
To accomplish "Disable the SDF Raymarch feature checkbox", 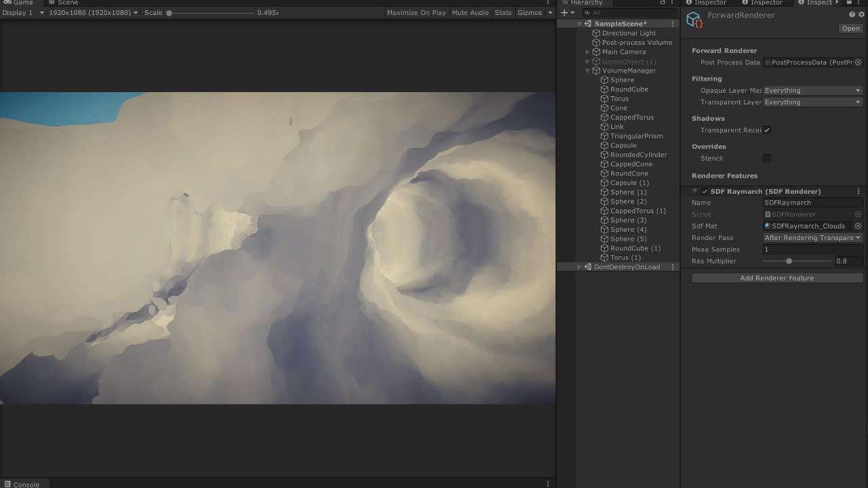I will point(705,192).
